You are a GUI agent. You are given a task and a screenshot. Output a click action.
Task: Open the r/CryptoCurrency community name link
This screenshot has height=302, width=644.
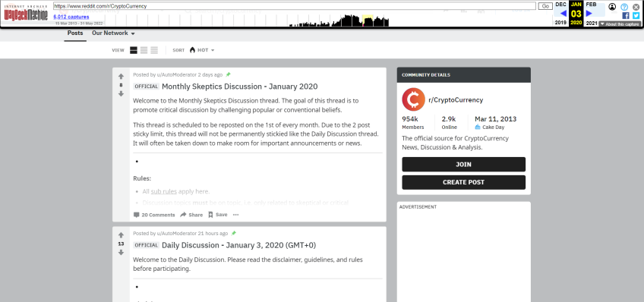tap(456, 99)
